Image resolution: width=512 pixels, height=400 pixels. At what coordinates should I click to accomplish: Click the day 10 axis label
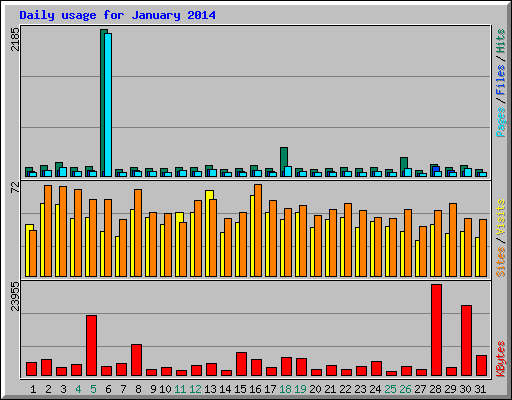165,389
